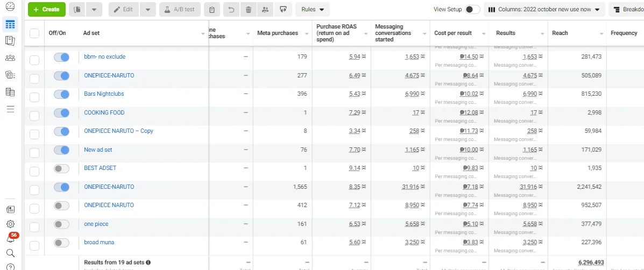
Task: Open the Breakdown menu
Action: tap(626, 10)
